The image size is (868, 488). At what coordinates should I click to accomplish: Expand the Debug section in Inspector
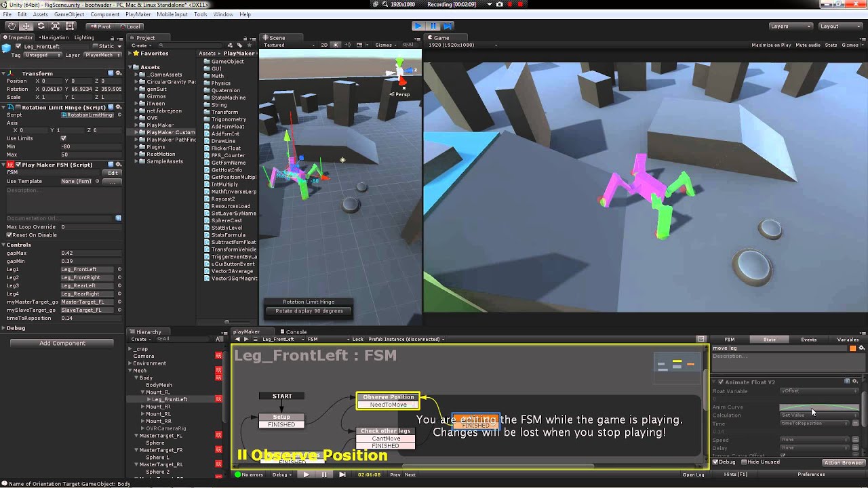(x=3, y=328)
